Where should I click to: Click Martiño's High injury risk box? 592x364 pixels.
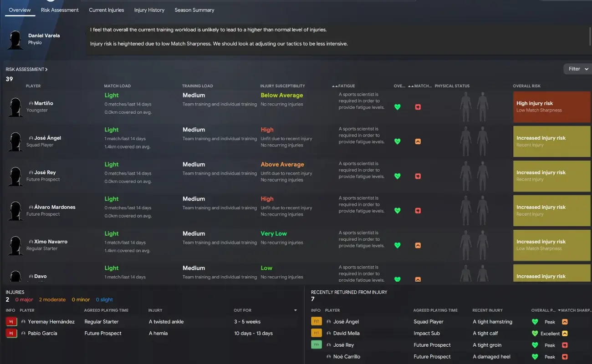click(552, 106)
